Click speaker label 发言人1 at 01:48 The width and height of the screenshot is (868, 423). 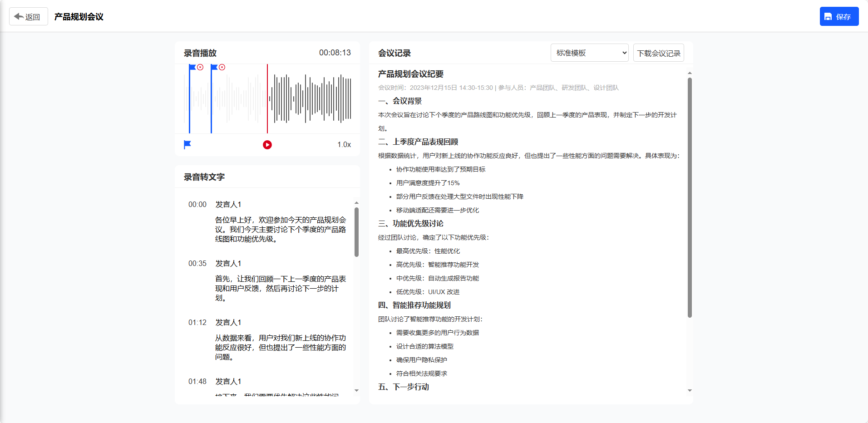pos(228,382)
